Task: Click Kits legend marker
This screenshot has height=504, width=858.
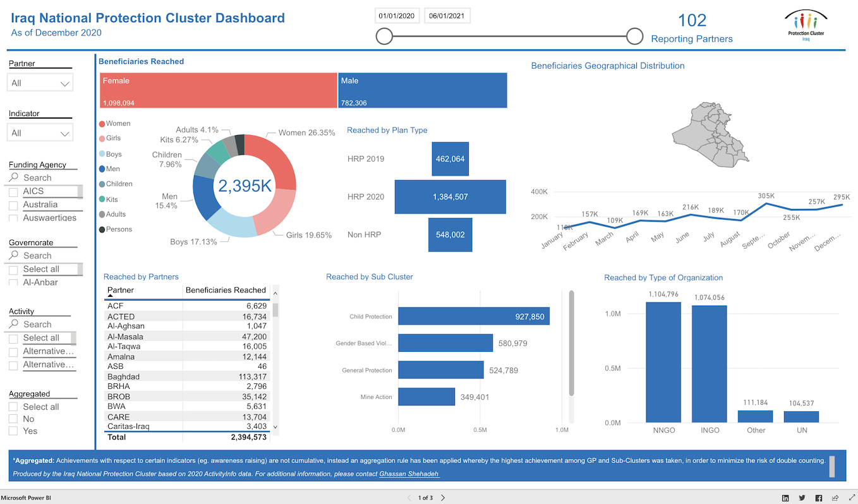Action: click(102, 199)
